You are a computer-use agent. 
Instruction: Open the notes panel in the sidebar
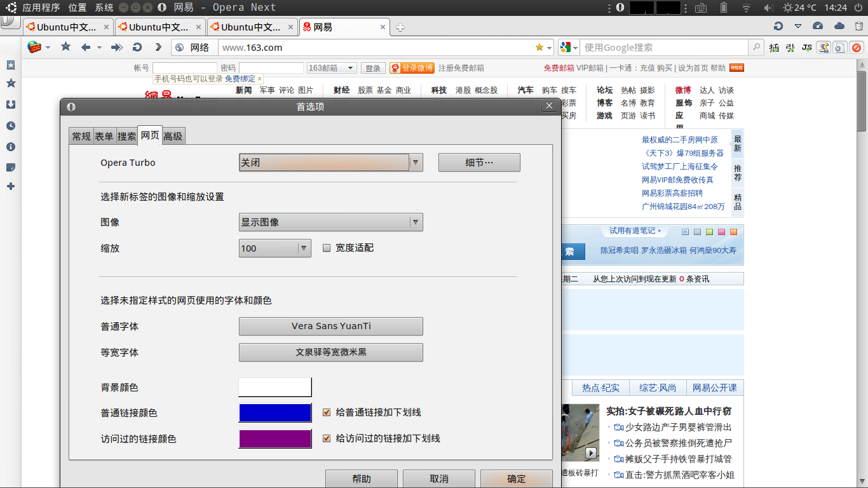pos(11,167)
